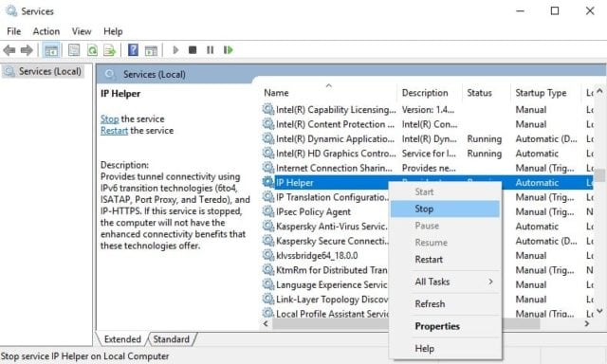Sort by the Description column header
607x364 pixels.
point(430,93)
